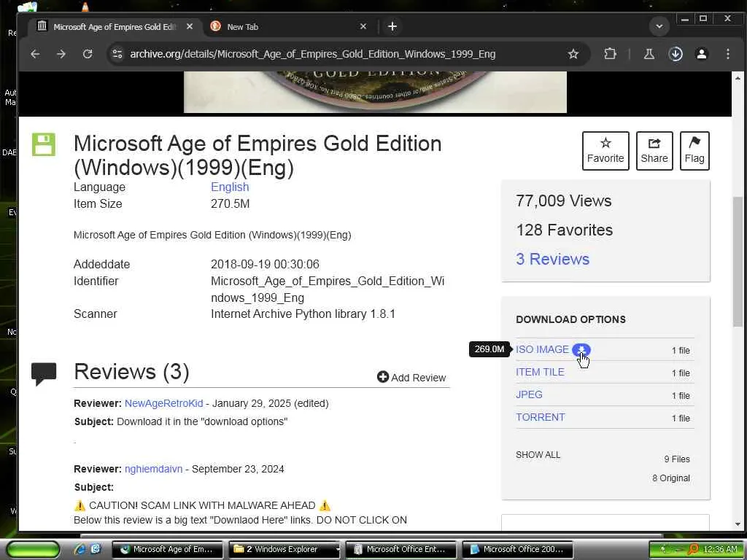Open the 2 Windows Explorer taskbar group
747x560 pixels.
[x=285, y=550]
